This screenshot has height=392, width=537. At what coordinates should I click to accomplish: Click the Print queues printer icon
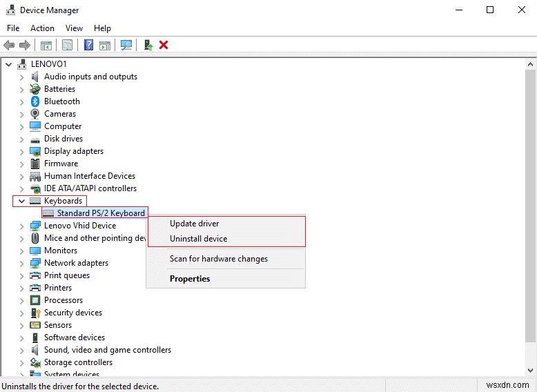coord(35,275)
